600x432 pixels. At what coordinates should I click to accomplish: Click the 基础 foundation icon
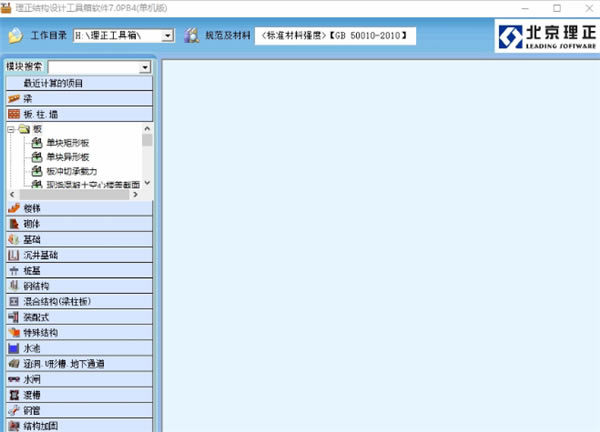click(x=14, y=240)
